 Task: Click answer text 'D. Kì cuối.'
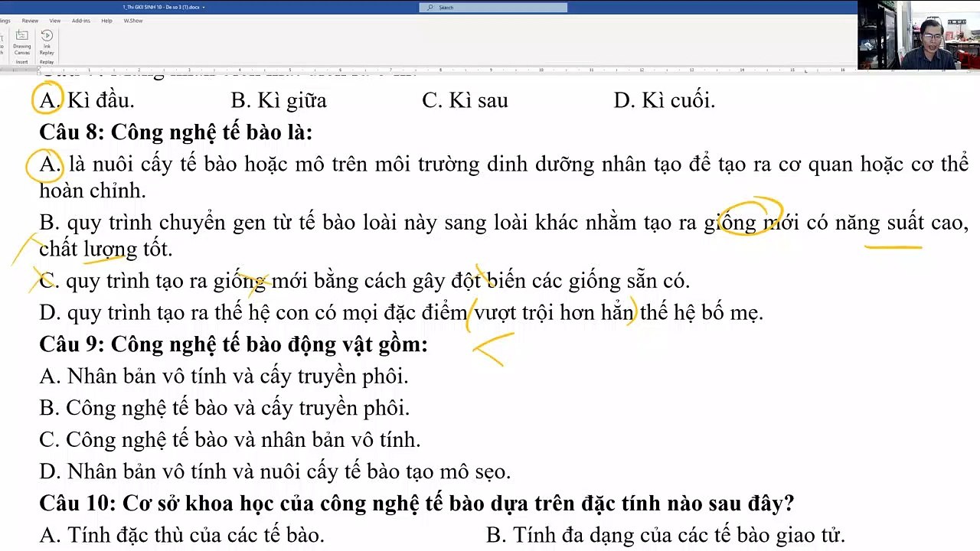tap(665, 100)
